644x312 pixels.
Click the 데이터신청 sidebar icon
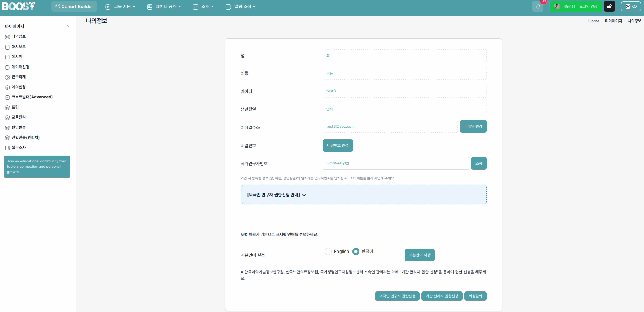(x=7, y=67)
